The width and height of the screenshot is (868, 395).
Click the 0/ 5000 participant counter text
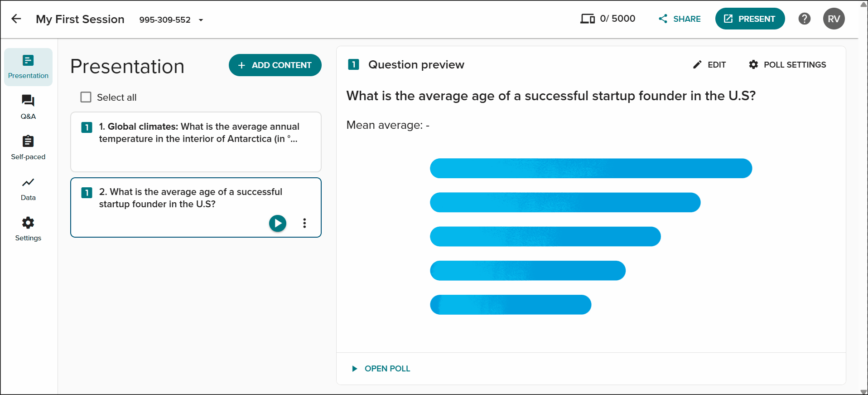[x=617, y=19]
